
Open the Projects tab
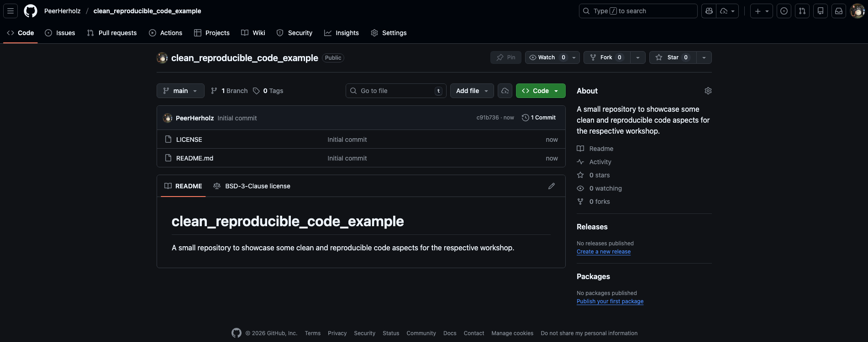tap(212, 33)
